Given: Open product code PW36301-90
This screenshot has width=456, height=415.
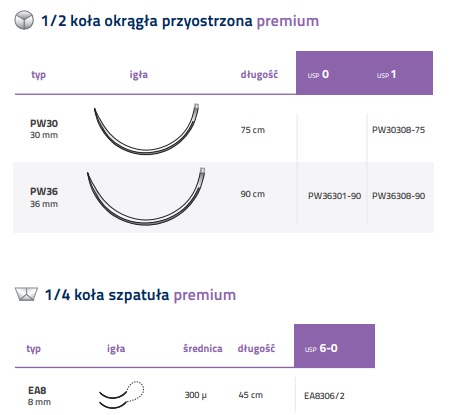Looking at the screenshot, I should click(334, 196).
